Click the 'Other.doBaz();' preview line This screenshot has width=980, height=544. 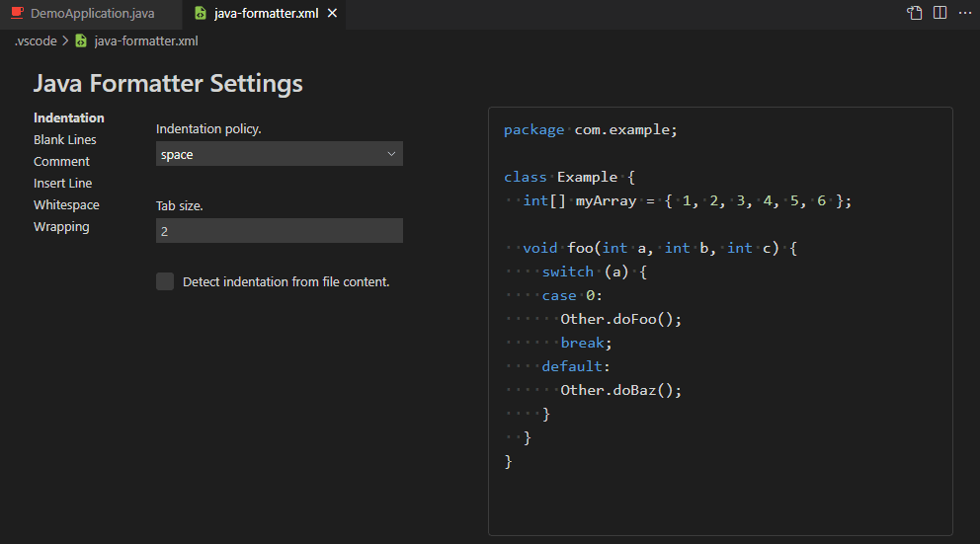click(x=620, y=391)
